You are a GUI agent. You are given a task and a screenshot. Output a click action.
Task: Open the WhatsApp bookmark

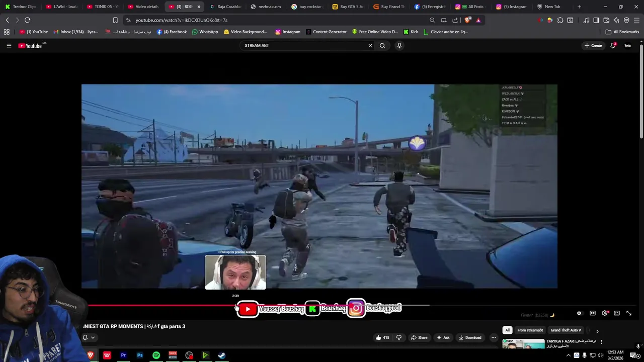[x=205, y=32]
